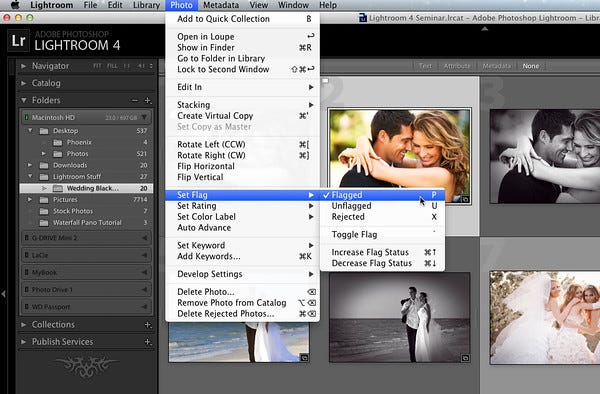Expand the Navigator panel
The image size is (600, 394).
(x=24, y=66)
